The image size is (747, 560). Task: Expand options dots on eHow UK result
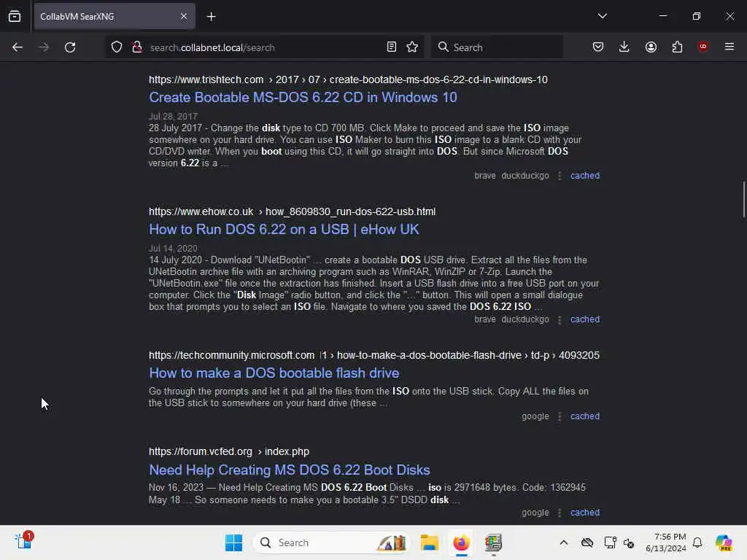coord(560,319)
